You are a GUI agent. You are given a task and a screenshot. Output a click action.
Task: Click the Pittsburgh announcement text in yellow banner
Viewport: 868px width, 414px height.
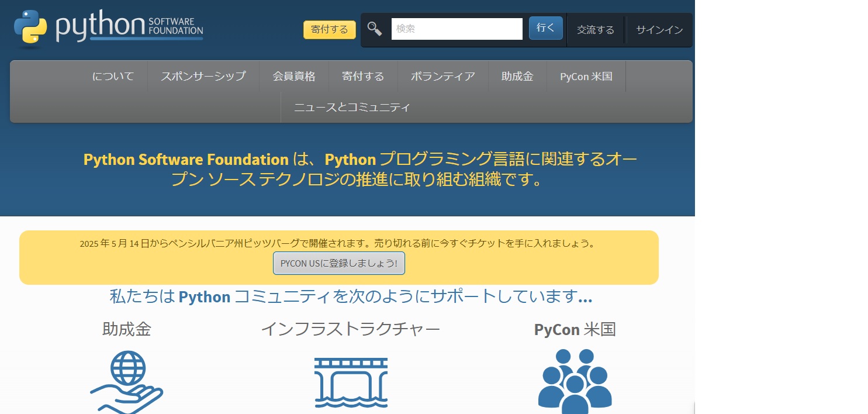[339, 243]
